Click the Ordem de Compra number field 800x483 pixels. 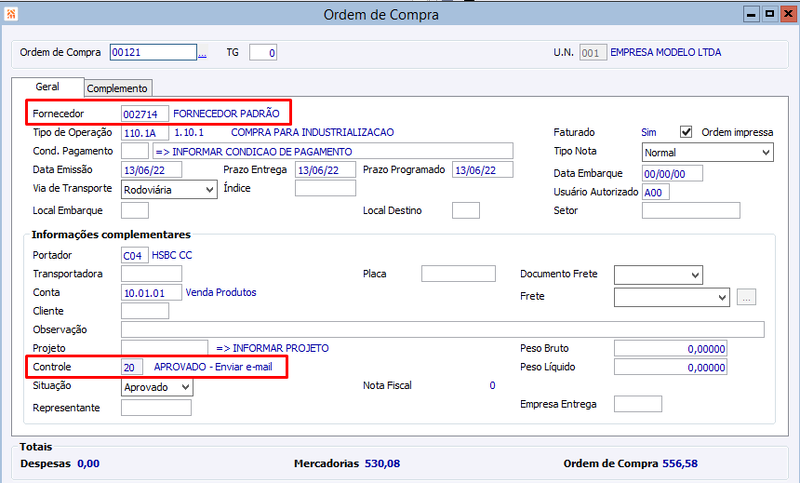click(153, 53)
